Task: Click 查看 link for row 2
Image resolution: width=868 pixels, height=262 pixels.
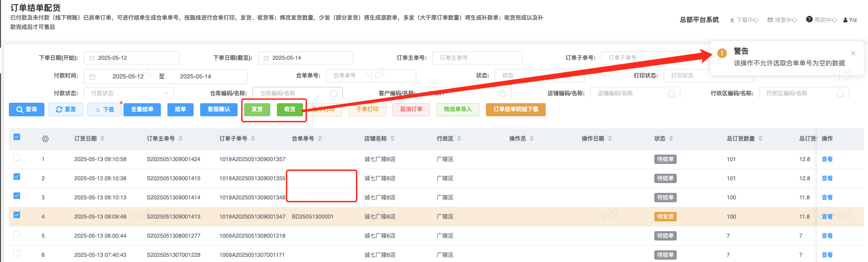Action: point(827,178)
